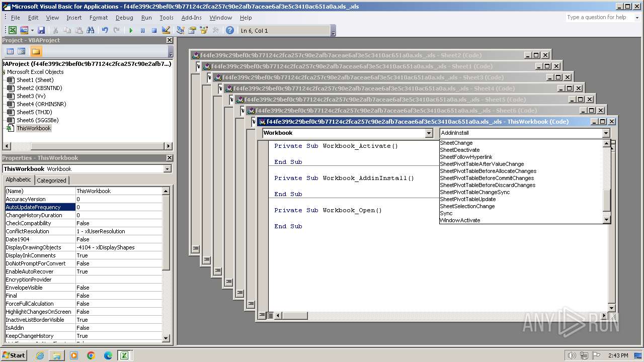Viewport: 644px width, 362px height.
Task: Select Sheet4 (ORHINSNR) in the project tree
Action: click(41, 104)
